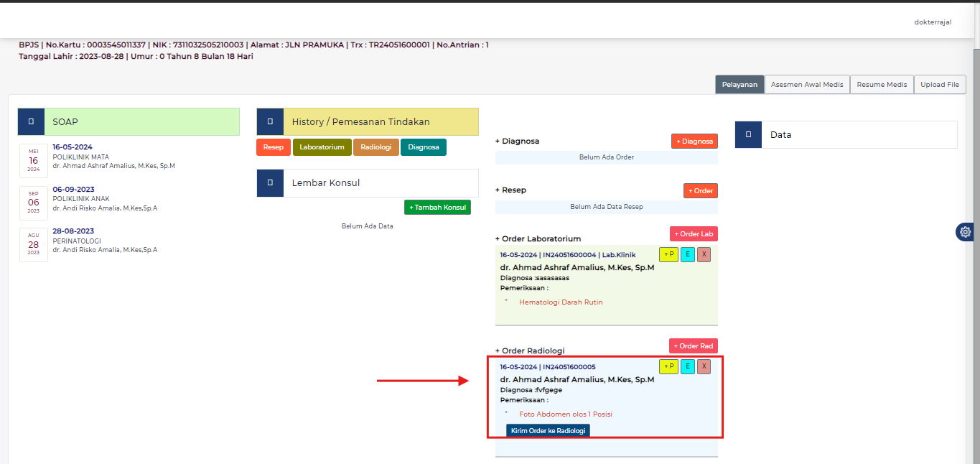Delete radiology order with X button
This screenshot has height=464, width=980.
pos(704,367)
